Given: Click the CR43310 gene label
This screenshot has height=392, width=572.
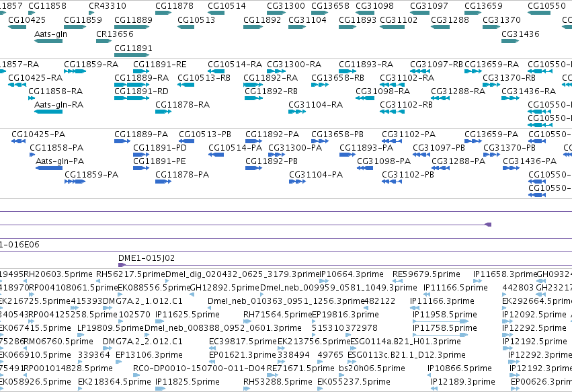Looking at the screenshot, I should (x=108, y=6).
